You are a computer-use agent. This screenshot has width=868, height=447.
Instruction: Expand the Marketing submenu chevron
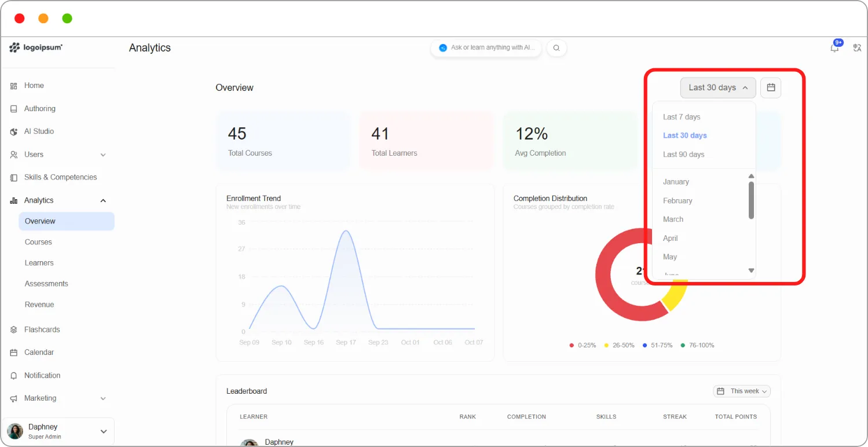pyautogui.click(x=103, y=398)
